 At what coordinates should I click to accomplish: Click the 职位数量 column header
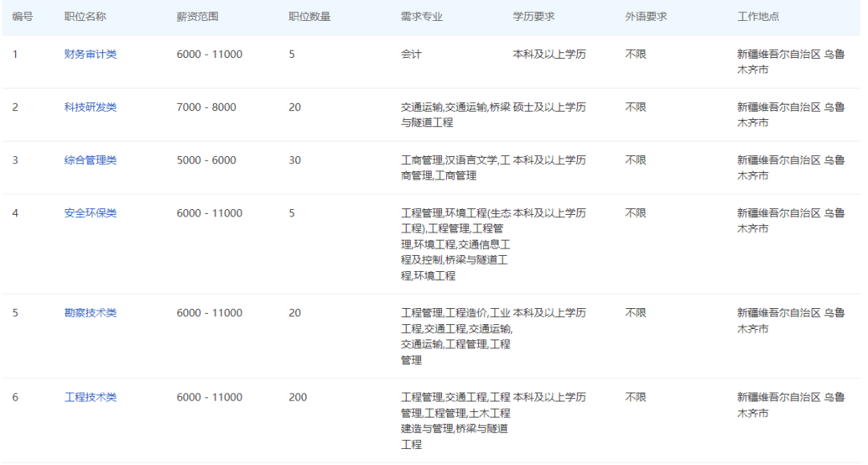(x=309, y=17)
